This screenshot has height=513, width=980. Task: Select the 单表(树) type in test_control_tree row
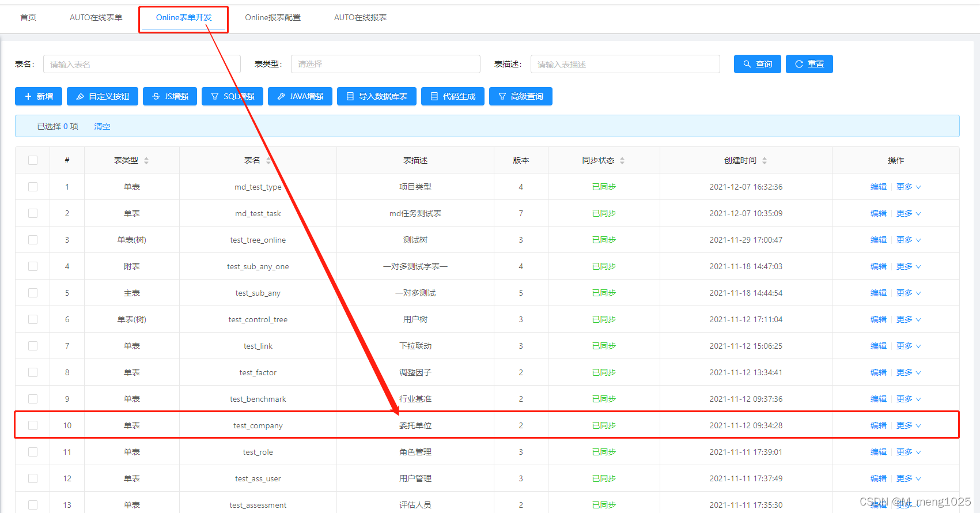click(132, 319)
